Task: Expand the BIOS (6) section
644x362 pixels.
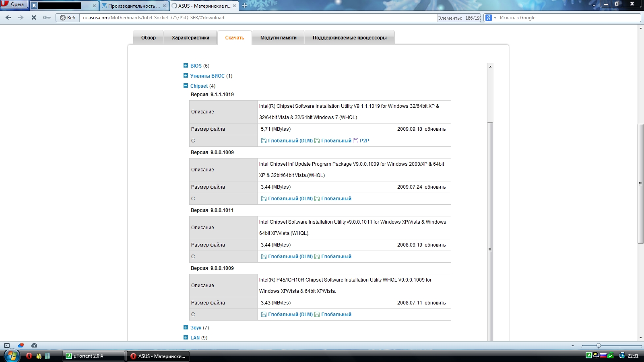Action: click(186, 66)
